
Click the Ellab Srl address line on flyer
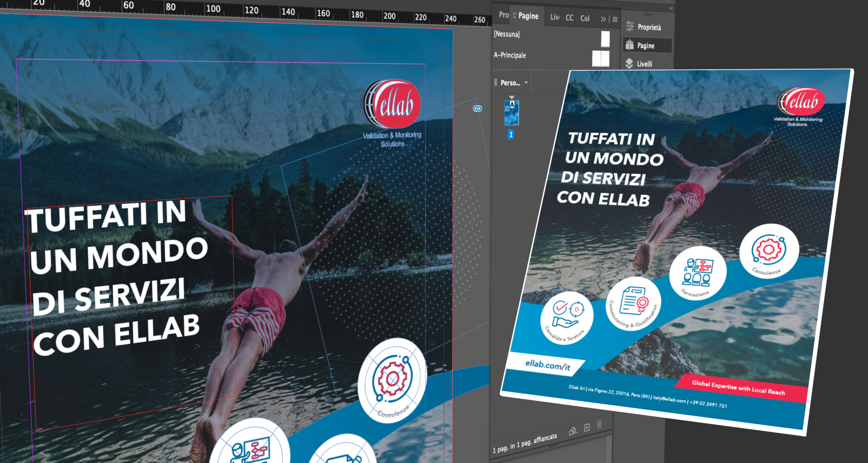648,397
